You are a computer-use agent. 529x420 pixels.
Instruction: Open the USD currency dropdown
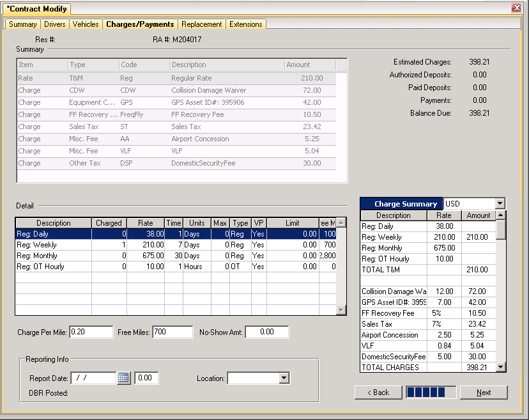point(500,203)
